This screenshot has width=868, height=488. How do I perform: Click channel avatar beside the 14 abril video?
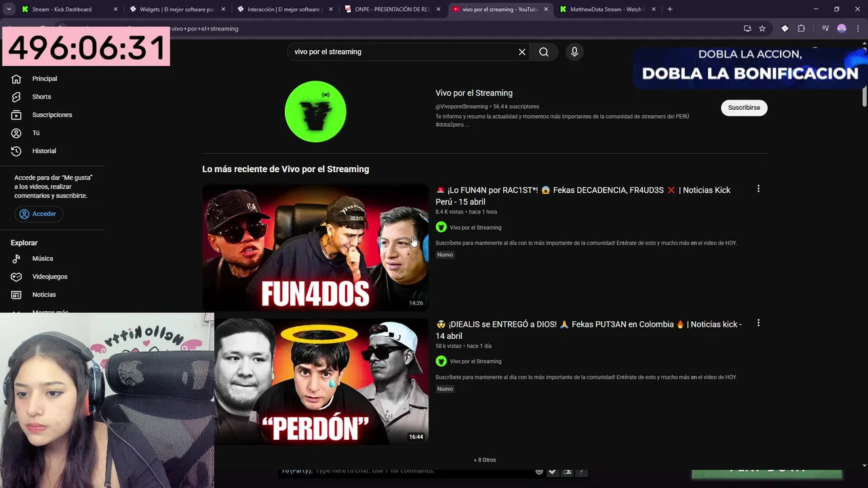tap(441, 361)
